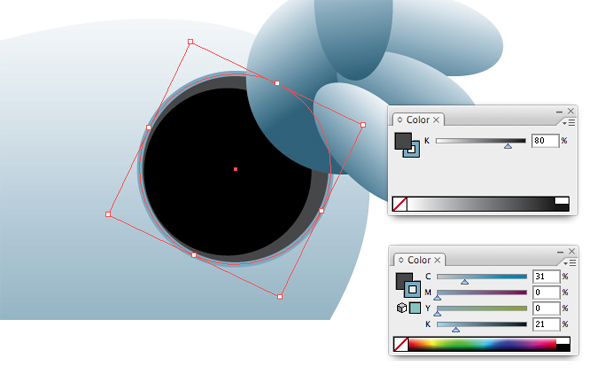This screenshot has width=600, height=378.
Task: Click the K slider handle in the CMYK panel
Action: 456,329
